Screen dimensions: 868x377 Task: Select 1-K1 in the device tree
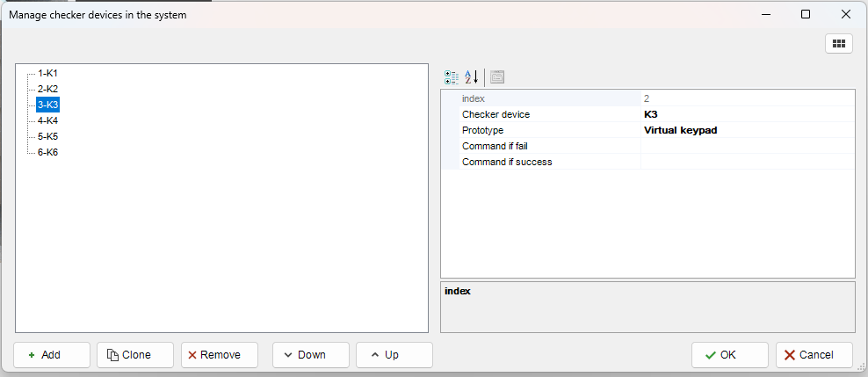click(47, 73)
